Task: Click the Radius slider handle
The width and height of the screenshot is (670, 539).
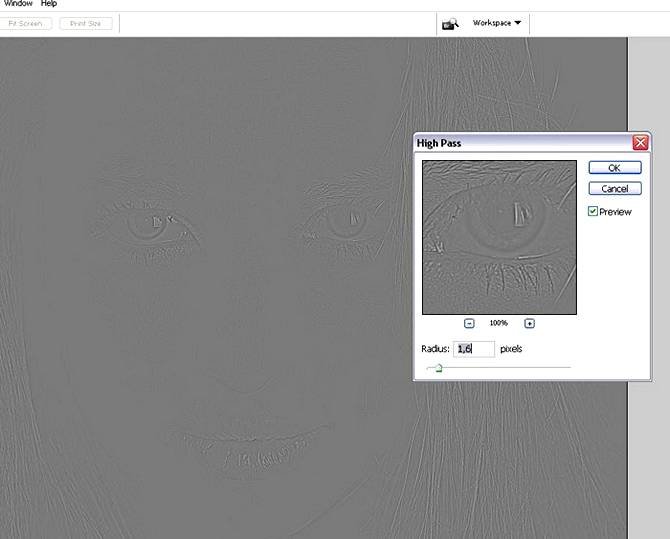Action: pos(438,368)
